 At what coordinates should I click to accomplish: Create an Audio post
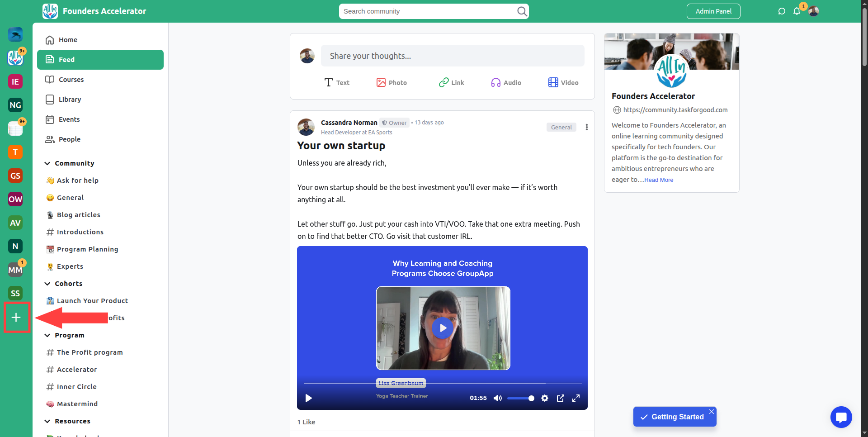click(x=506, y=82)
